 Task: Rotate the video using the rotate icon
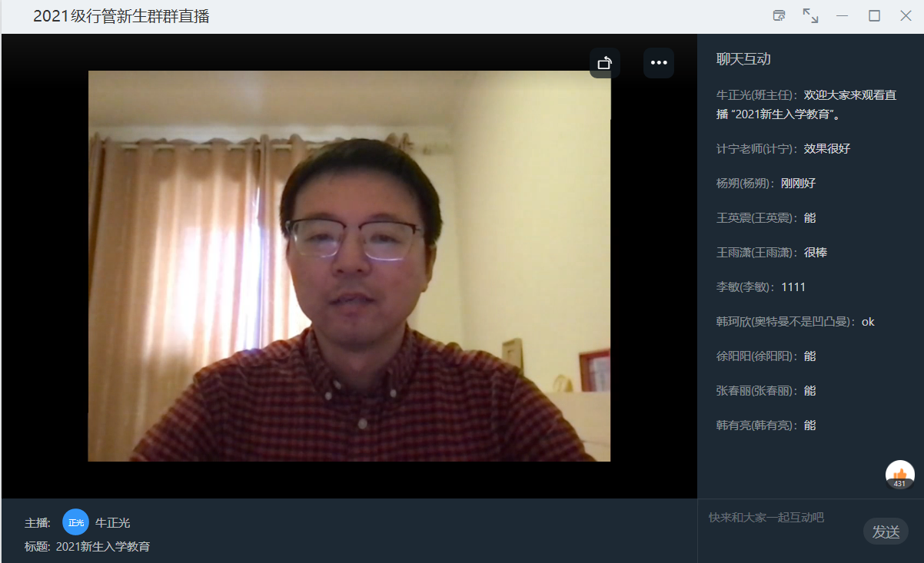(x=605, y=63)
